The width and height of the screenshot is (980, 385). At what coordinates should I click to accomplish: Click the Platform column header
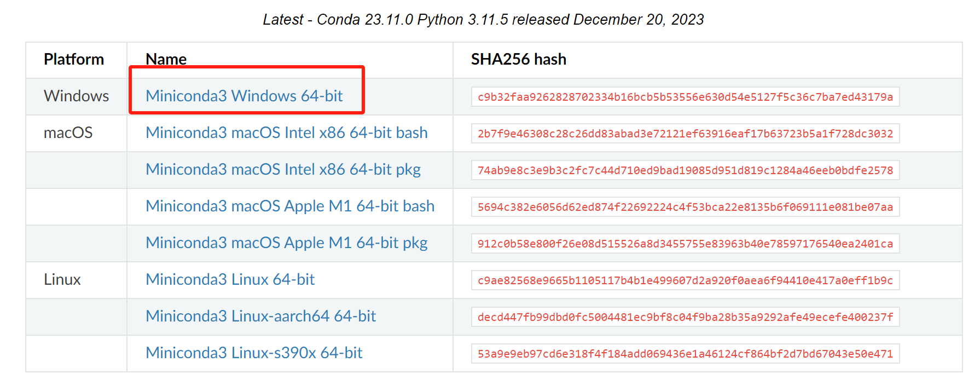[x=74, y=59]
